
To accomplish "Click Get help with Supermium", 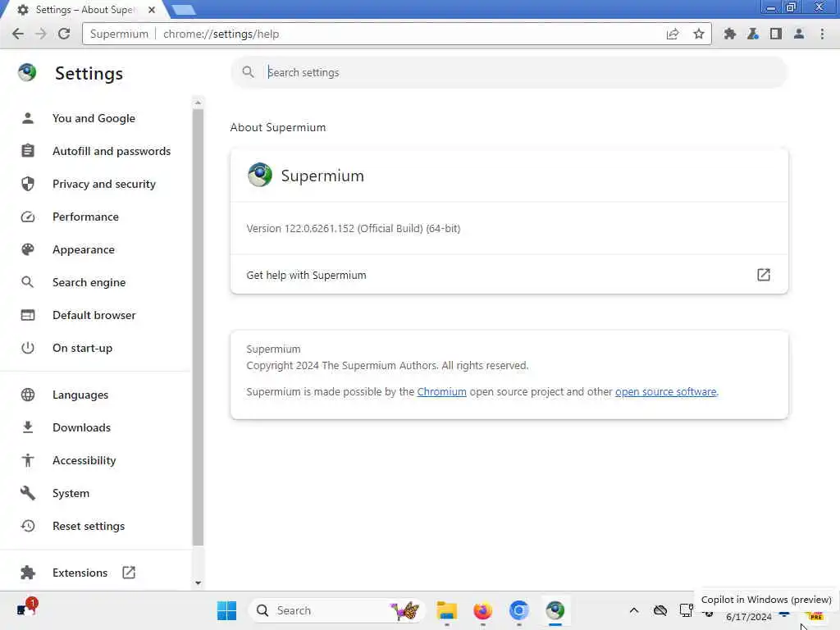I will (x=509, y=275).
